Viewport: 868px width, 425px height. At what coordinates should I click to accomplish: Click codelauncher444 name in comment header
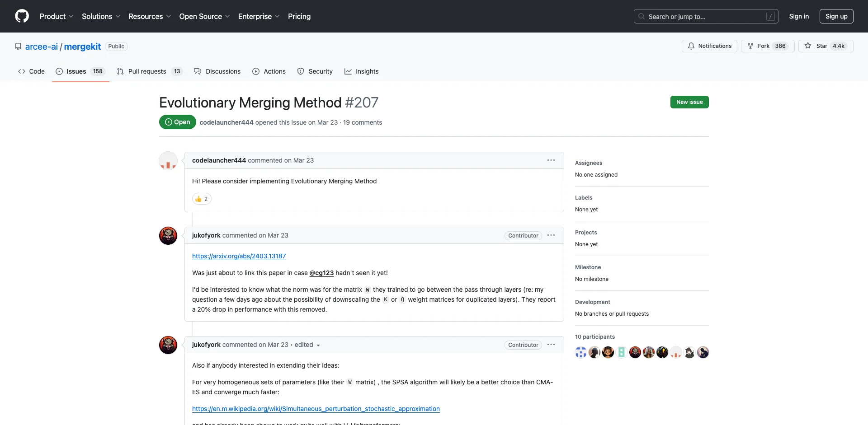tap(219, 160)
